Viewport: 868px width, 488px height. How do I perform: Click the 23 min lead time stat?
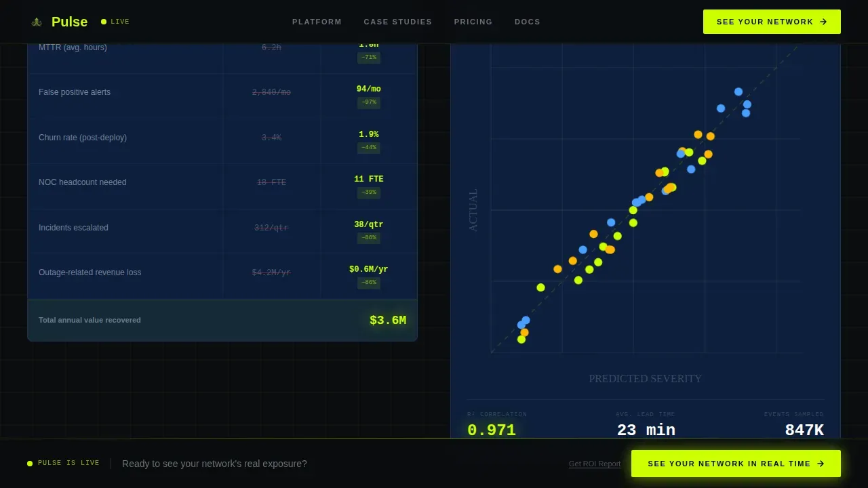tap(646, 430)
